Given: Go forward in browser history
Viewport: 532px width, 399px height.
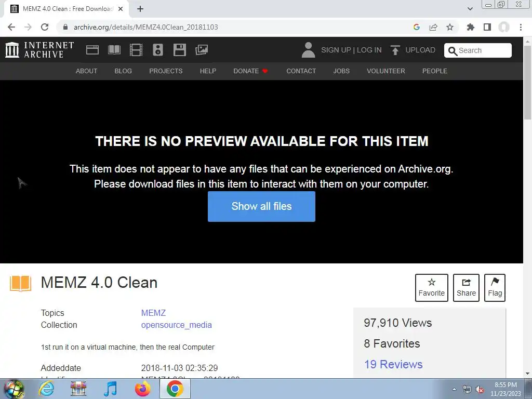Looking at the screenshot, I should (x=28, y=27).
